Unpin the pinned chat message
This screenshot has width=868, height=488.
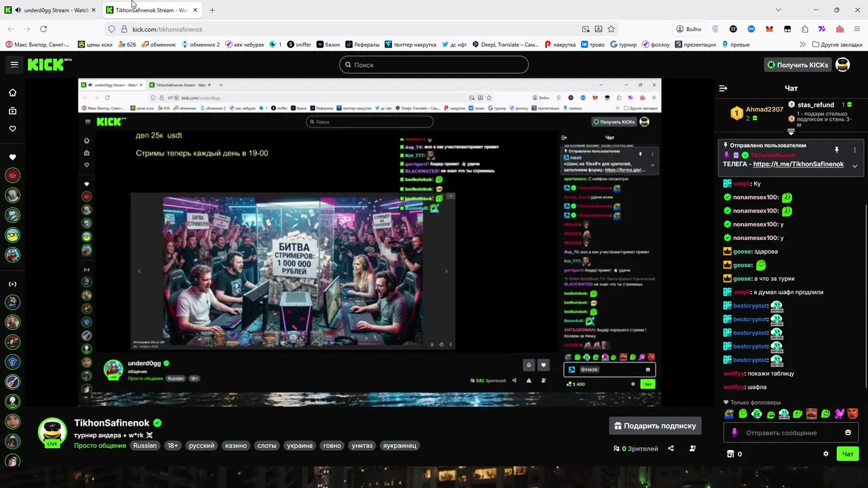click(x=837, y=150)
